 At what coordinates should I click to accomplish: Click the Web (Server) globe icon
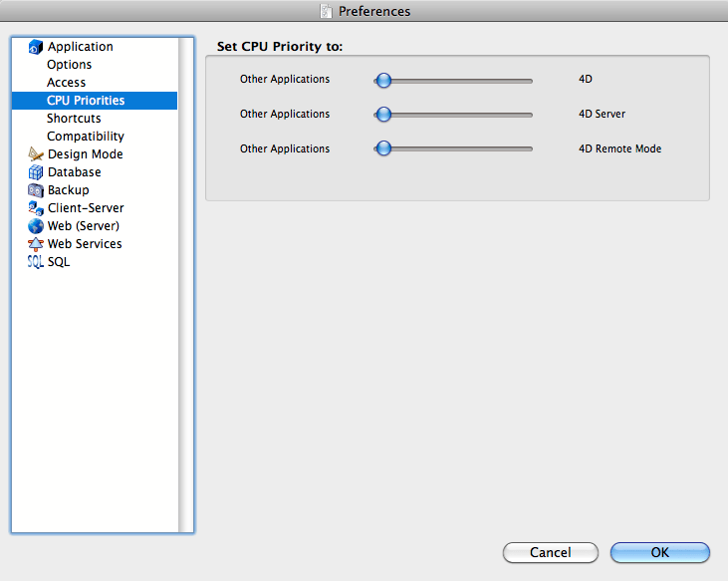pyautogui.click(x=35, y=226)
